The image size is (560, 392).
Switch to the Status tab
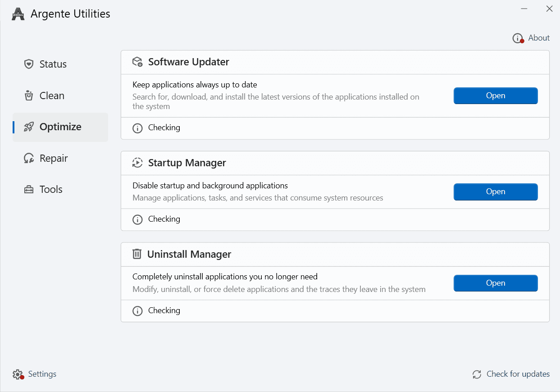[53, 64]
